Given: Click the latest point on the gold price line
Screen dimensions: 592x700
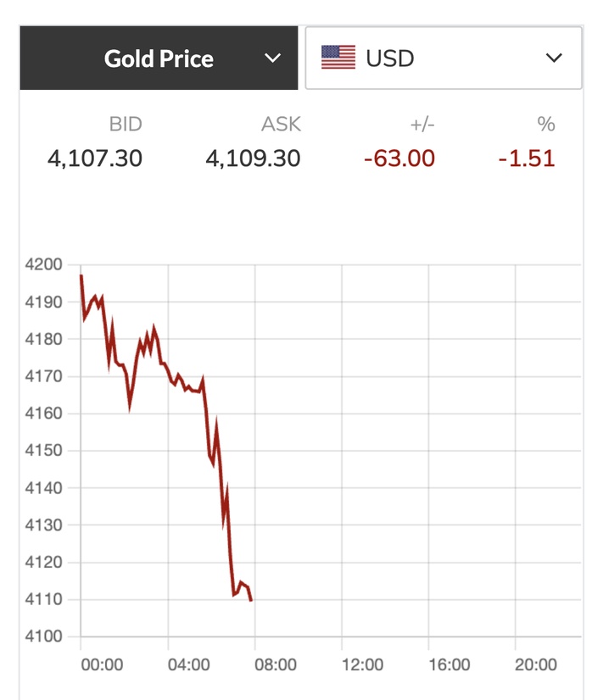Looking at the screenshot, I should click(x=251, y=600).
